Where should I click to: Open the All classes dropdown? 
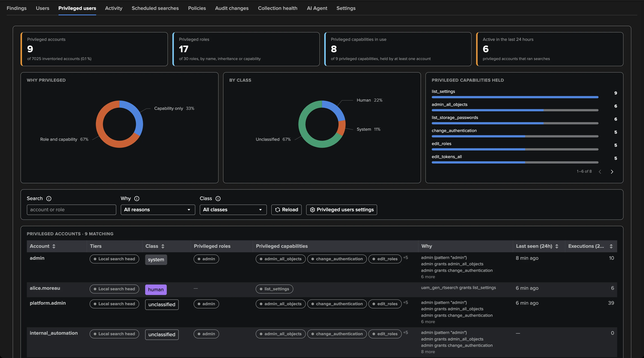(233, 210)
